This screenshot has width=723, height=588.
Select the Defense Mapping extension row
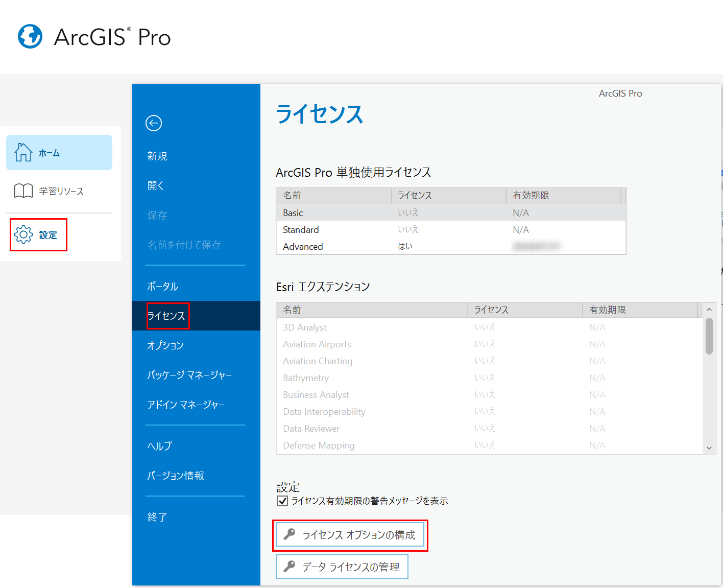489,445
